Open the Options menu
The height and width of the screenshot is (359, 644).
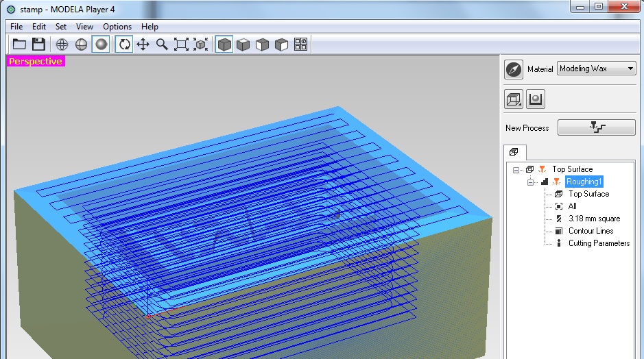click(117, 26)
